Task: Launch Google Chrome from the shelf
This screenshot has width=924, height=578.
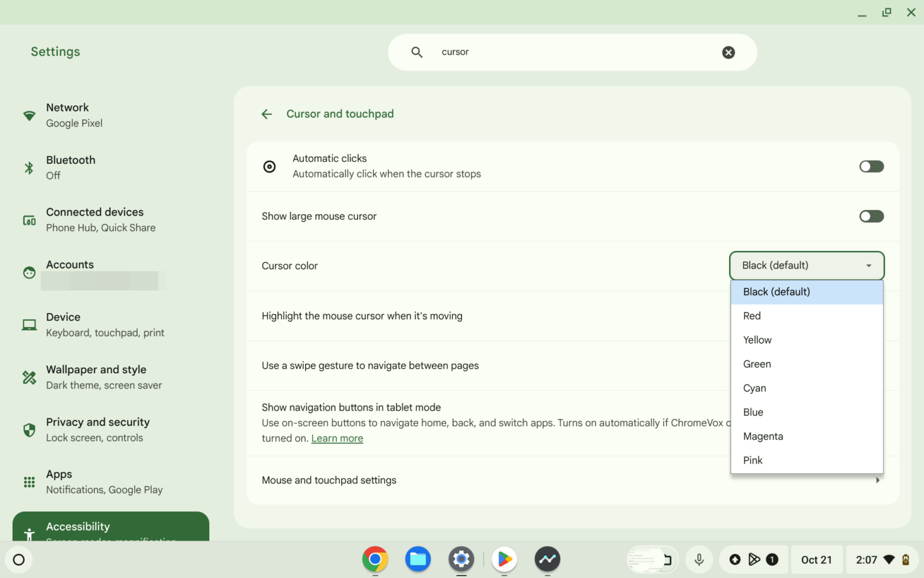Action: pyautogui.click(x=375, y=559)
